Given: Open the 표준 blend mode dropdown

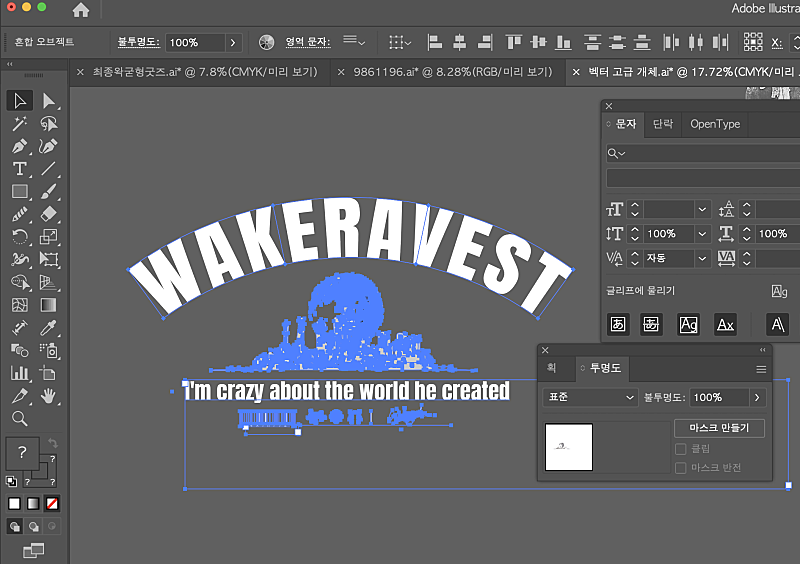Looking at the screenshot, I should tap(589, 397).
